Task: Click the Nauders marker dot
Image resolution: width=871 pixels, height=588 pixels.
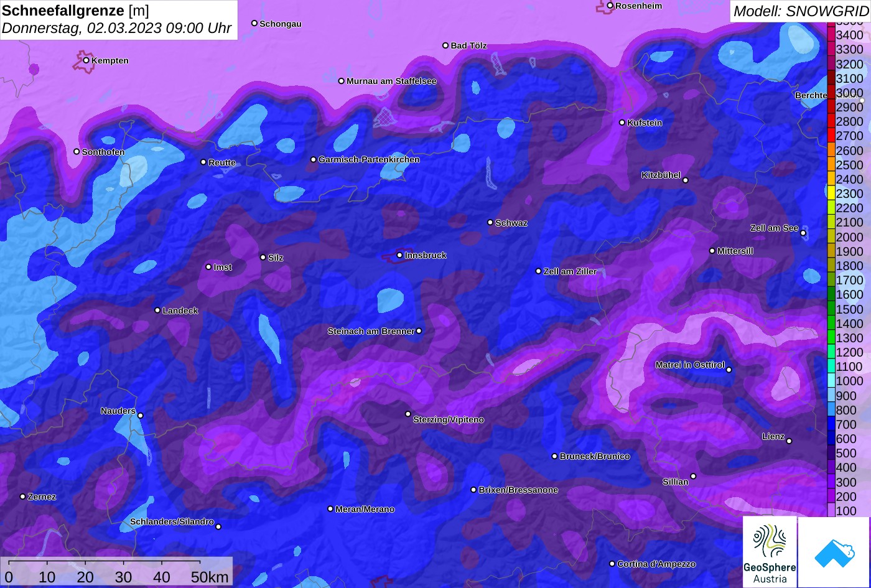Action: (140, 416)
